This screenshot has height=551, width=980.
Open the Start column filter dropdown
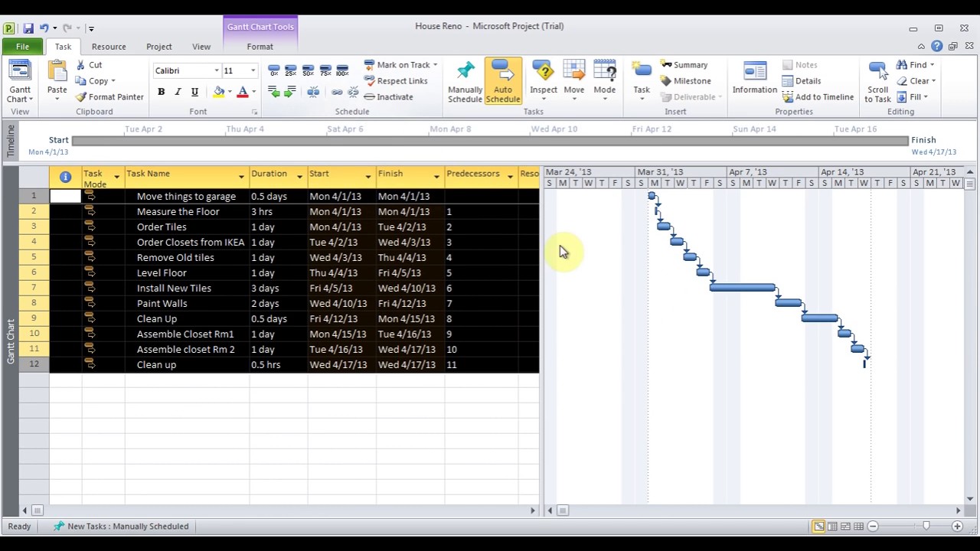367,177
